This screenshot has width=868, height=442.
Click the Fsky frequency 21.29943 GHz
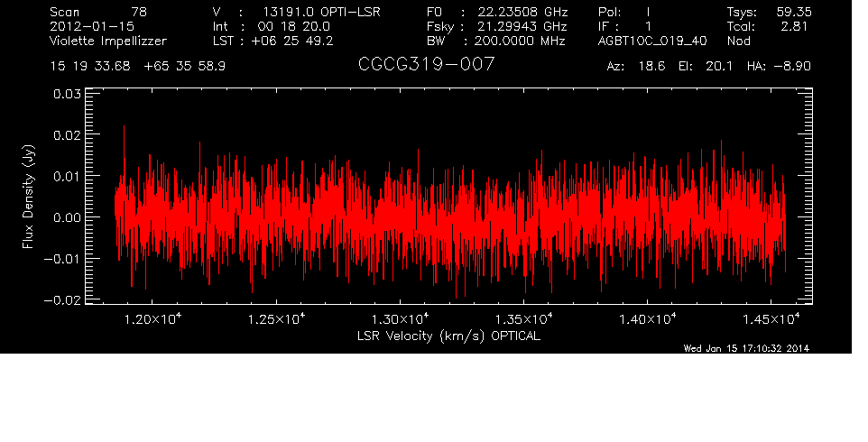(x=522, y=26)
